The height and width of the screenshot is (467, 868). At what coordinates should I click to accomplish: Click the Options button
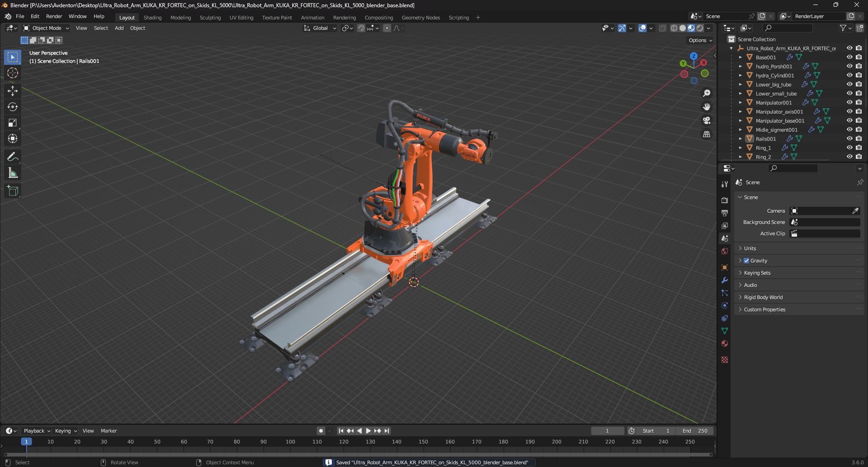pos(700,40)
